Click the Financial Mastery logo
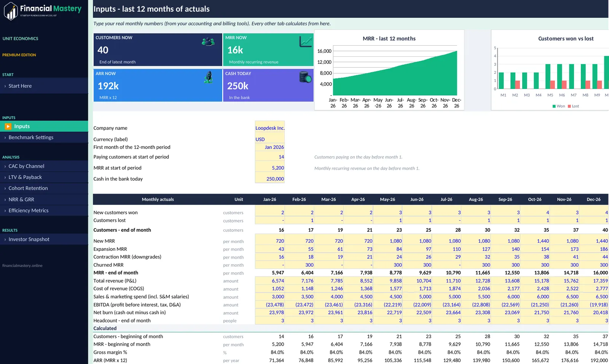 pos(43,11)
